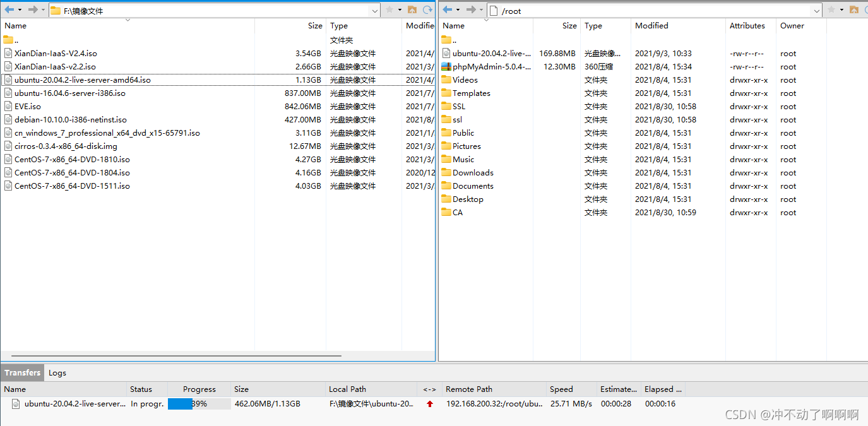Click the remote pane back arrow
This screenshot has height=426, width=868.
coord(448,9)
